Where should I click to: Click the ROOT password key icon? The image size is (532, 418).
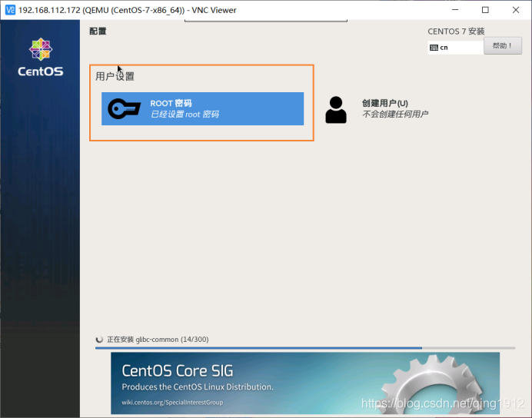click(x=124, y=108)
